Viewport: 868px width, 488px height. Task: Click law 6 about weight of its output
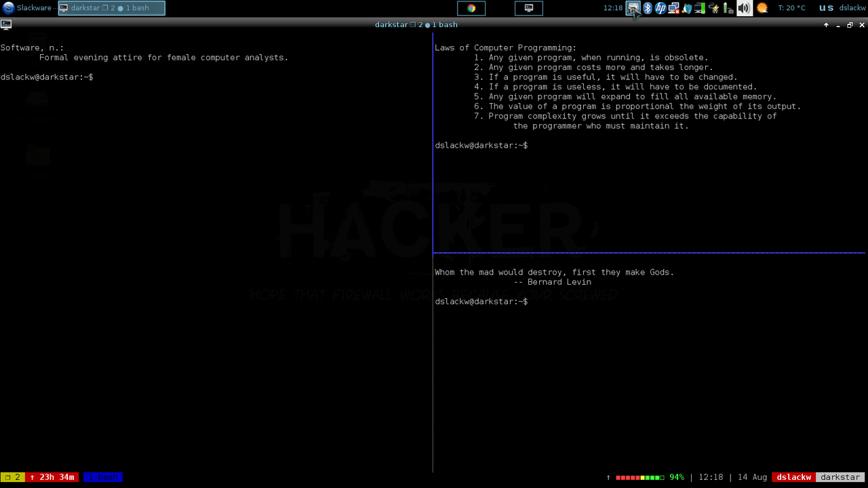click(x=637, y=106)
